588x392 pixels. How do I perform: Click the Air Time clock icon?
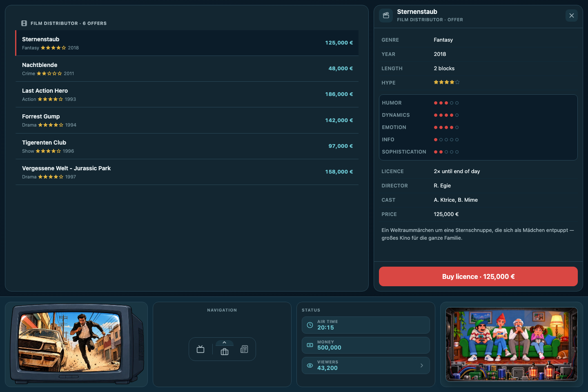[x=310, y=325]
